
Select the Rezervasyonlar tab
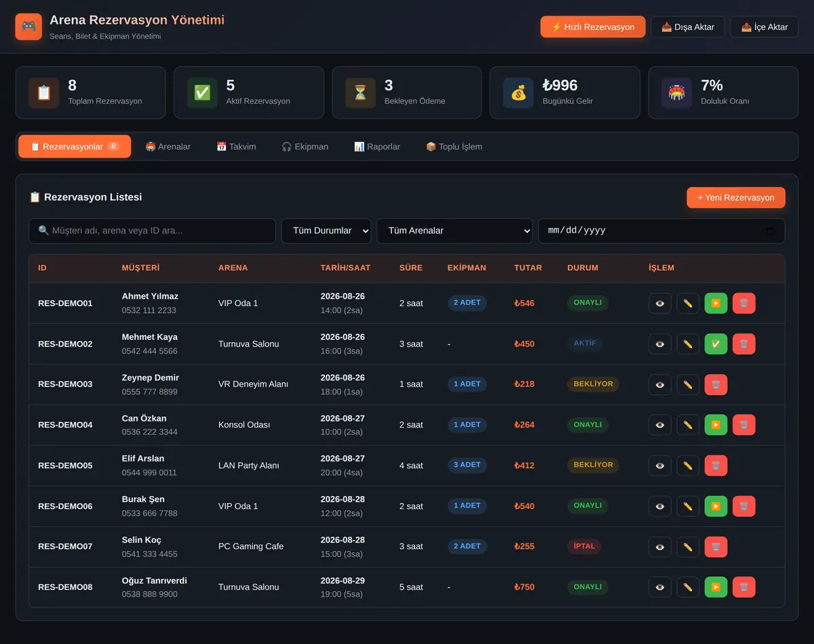[75, 147]
